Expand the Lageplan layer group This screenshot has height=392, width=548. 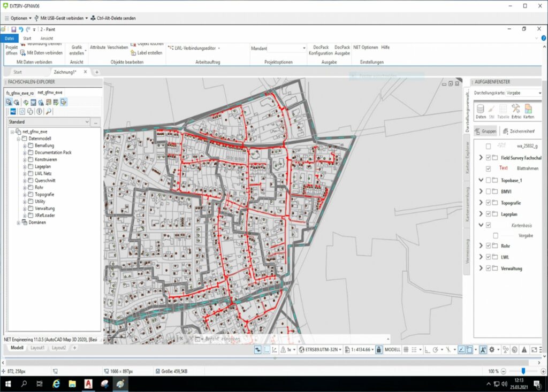(x=481, y=214)
